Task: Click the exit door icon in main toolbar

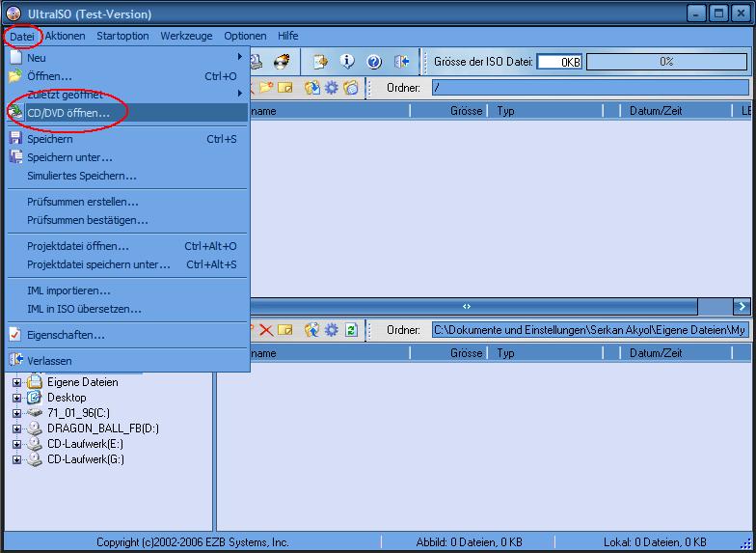Action: (401, 62)
